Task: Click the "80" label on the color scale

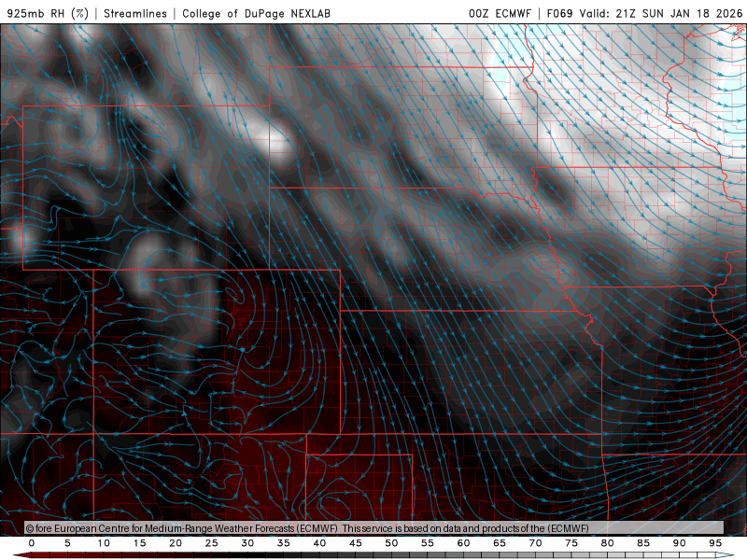Action: [x=608, y=543]
